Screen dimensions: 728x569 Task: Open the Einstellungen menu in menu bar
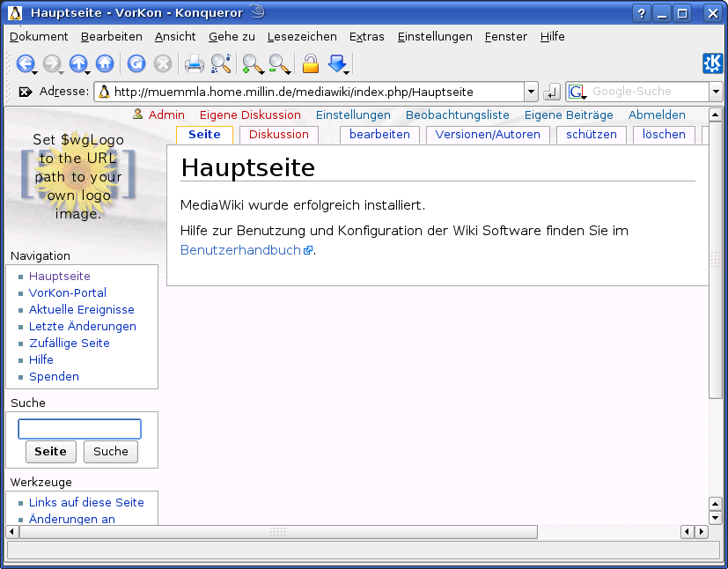(435, 37)
